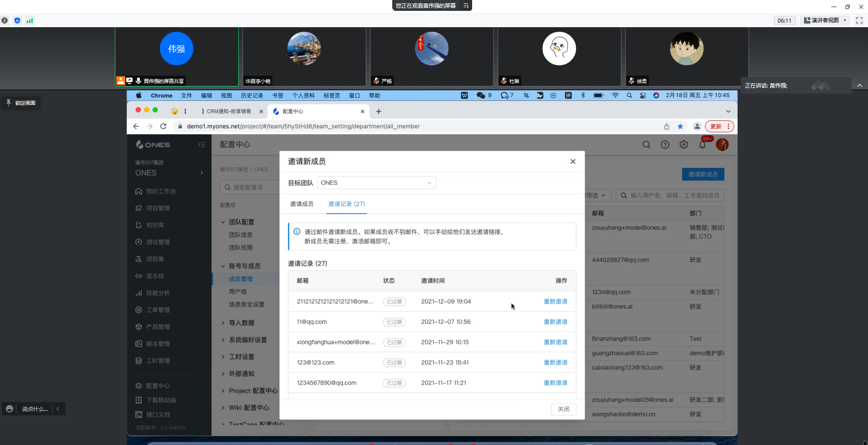Click the 关闭 button in dialog
This screenshot has width=868, height=445.
tap(563, 409)
